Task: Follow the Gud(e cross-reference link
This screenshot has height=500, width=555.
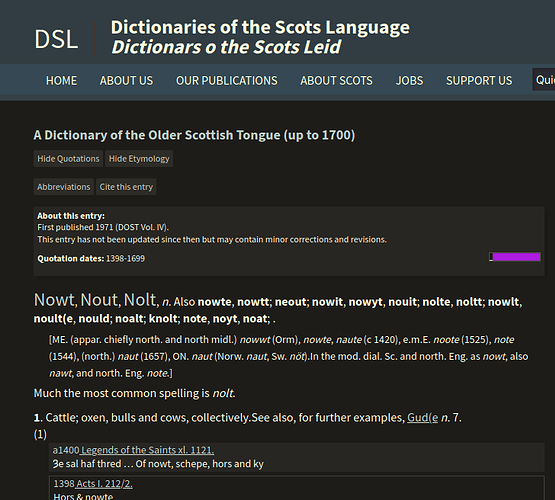Action: click(423, 418)
